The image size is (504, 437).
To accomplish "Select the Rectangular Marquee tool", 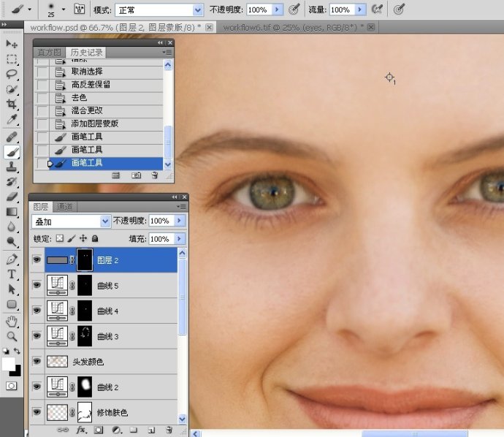I will [12, 59].
